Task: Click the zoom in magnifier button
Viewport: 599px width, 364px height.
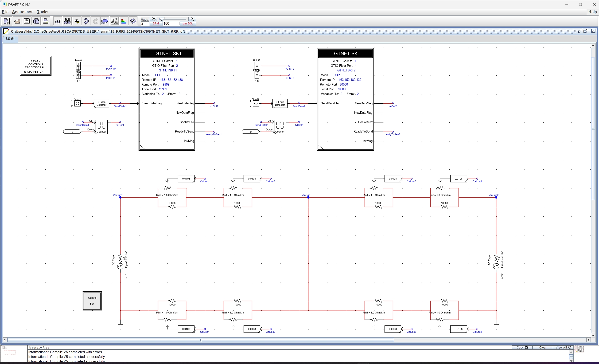Action: pos(192,19)
